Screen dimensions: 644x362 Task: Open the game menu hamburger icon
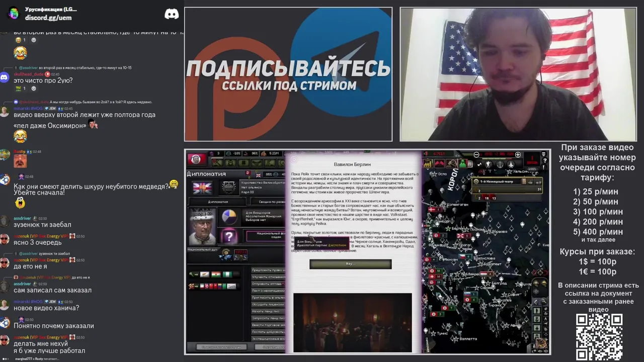(544, 154)
